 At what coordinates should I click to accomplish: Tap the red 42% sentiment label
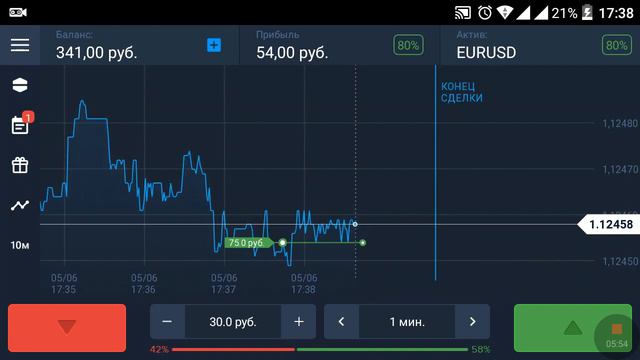pos(159,349)
